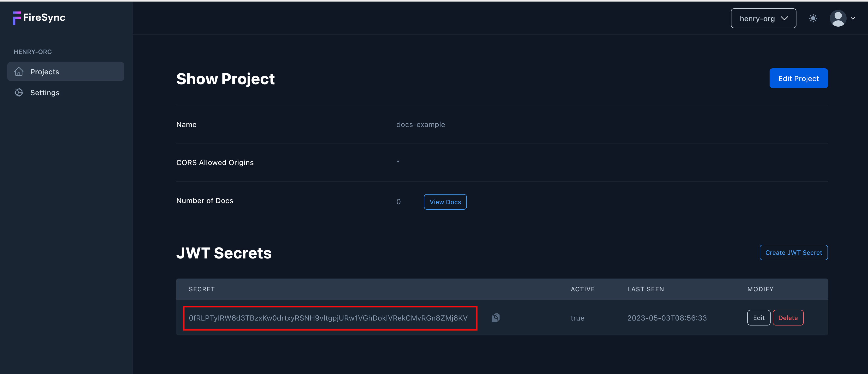Click the FireSync logo
Screen dimensions: 868x374
[39, 17]
